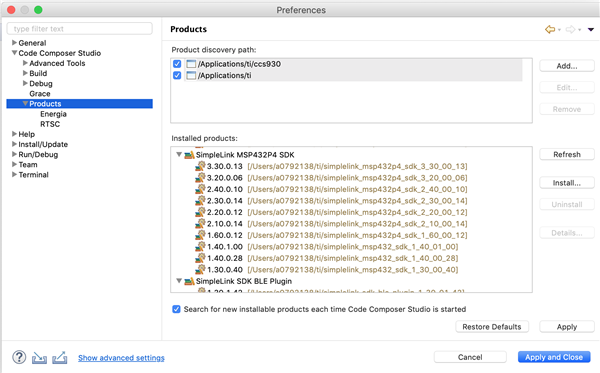
Task: Uncheck the /Applications/ti discovery path
Action: (177, 75)
